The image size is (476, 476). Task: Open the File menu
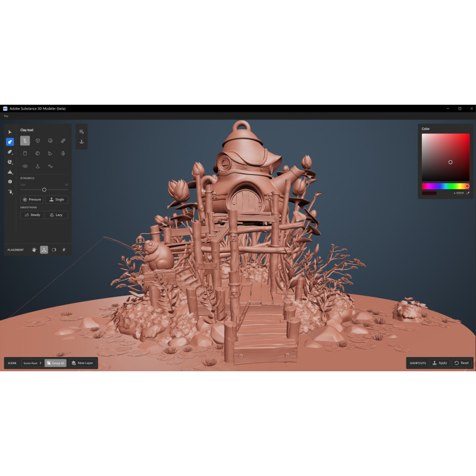click(x=6, y=115)
